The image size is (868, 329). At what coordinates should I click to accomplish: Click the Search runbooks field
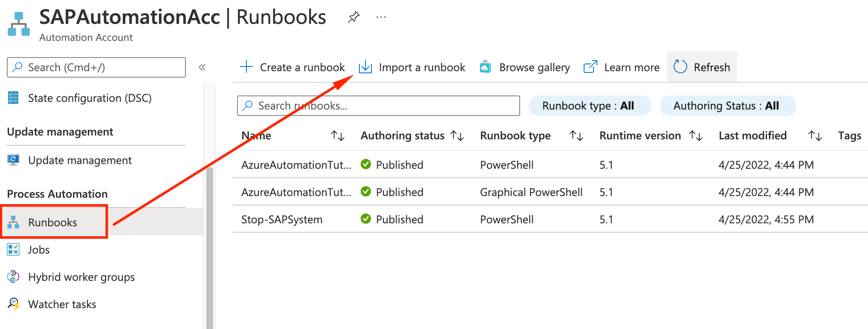(379, 106)
